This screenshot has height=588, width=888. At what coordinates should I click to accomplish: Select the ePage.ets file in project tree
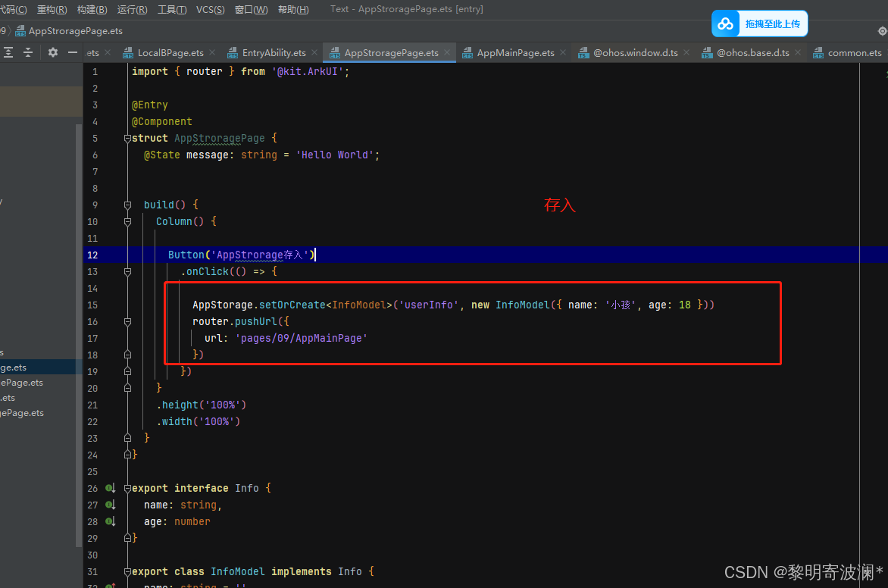pyautogui.click(x=21, y=383)
